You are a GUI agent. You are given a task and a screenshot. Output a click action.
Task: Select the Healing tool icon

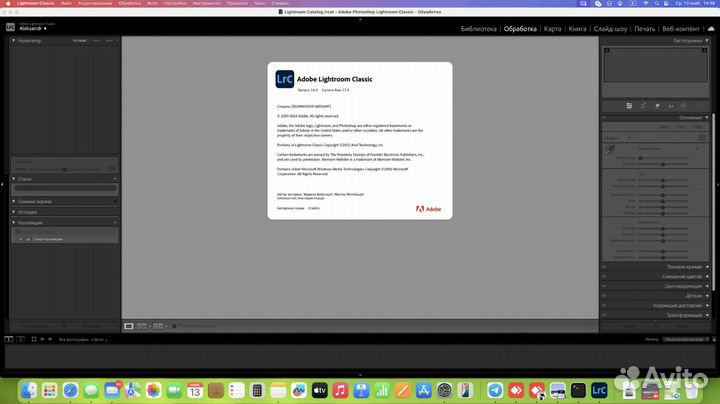(657, 106)
